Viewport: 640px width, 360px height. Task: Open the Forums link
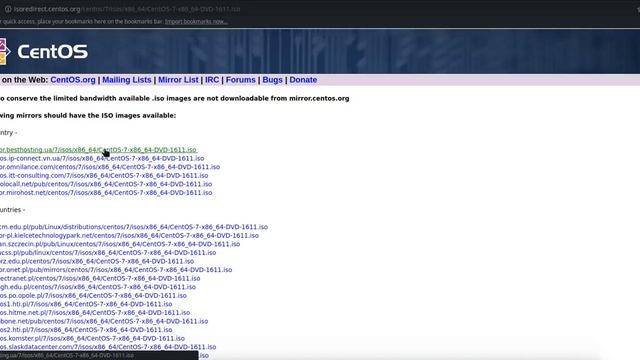[x=240, y=80]
